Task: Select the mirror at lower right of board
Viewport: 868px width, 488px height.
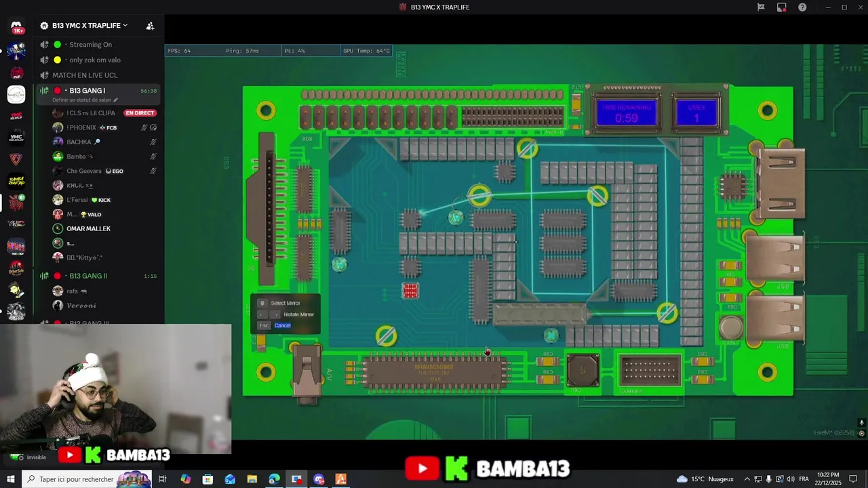Action: tap(667, 312)
